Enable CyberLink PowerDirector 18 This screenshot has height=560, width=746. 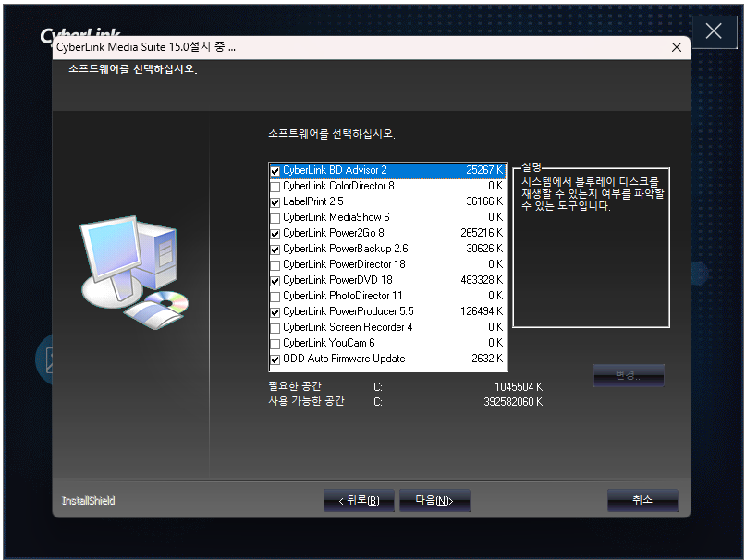274,265
